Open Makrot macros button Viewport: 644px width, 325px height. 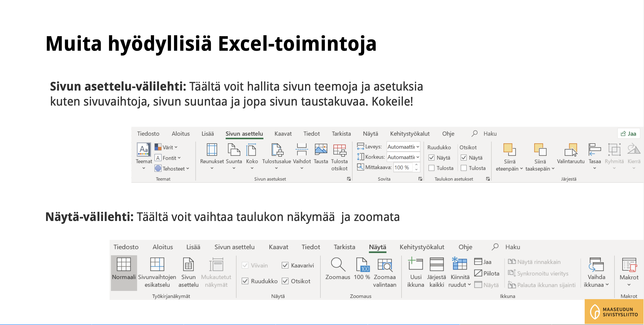pyautogui.click(x=629, y=272)
